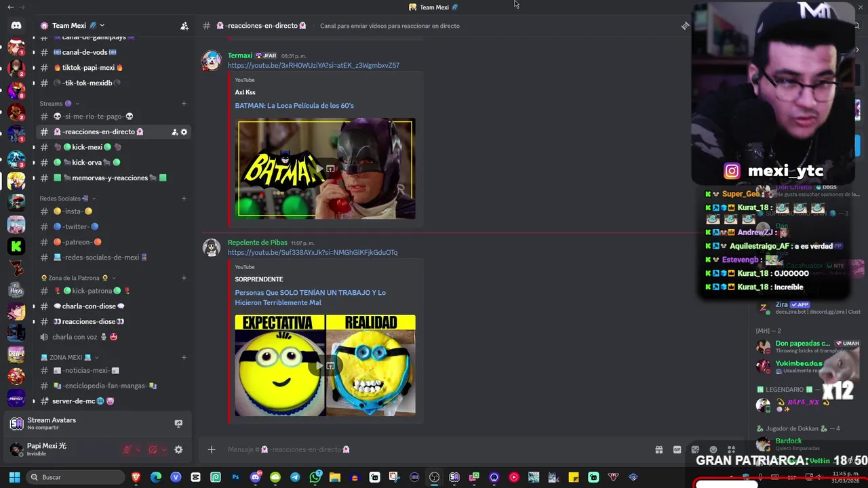Open BATMAN: La Loca Película title link
Screen dimensions: 868x488
(294, 106)
